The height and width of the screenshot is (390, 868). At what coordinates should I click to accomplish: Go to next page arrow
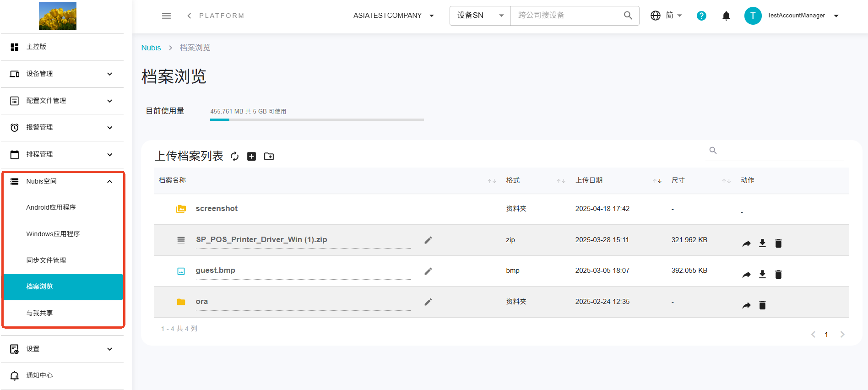(x=842, y=335)
